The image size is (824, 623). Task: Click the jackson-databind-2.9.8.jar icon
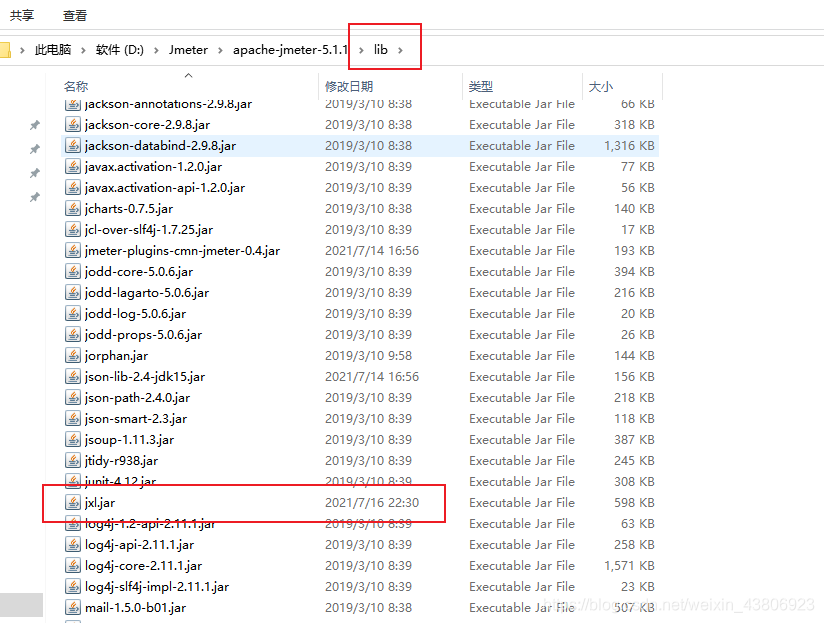pos(73,145)
